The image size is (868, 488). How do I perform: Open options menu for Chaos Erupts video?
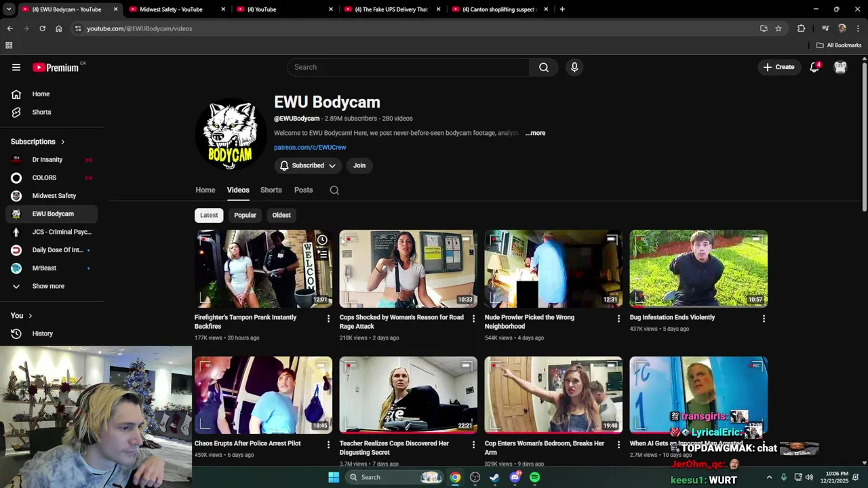tap(328, 445)
